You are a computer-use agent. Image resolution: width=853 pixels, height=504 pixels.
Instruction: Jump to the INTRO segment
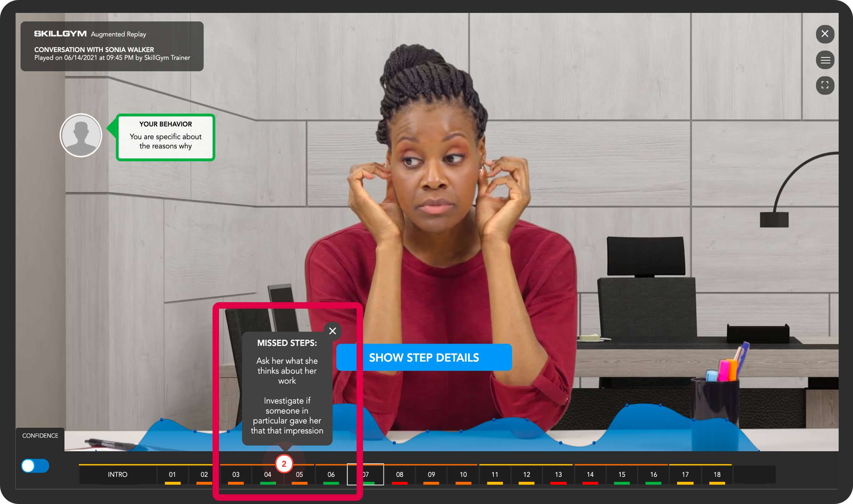tap(118, 475)
